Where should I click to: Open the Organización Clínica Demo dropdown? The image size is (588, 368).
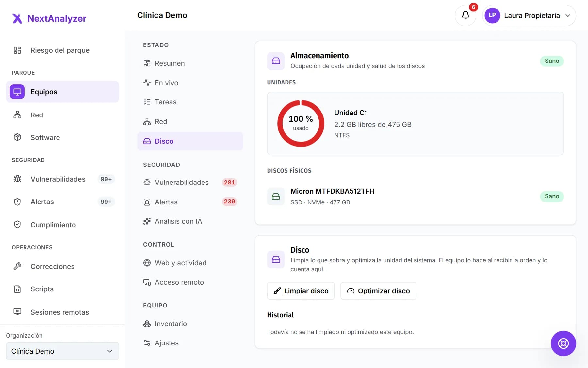point(62,351)
